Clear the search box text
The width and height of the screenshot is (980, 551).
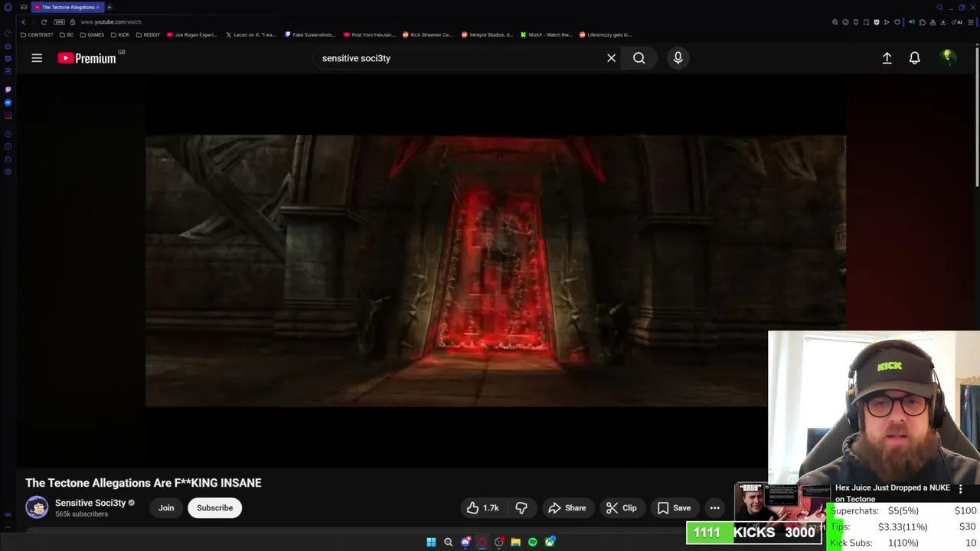point(611,58)
